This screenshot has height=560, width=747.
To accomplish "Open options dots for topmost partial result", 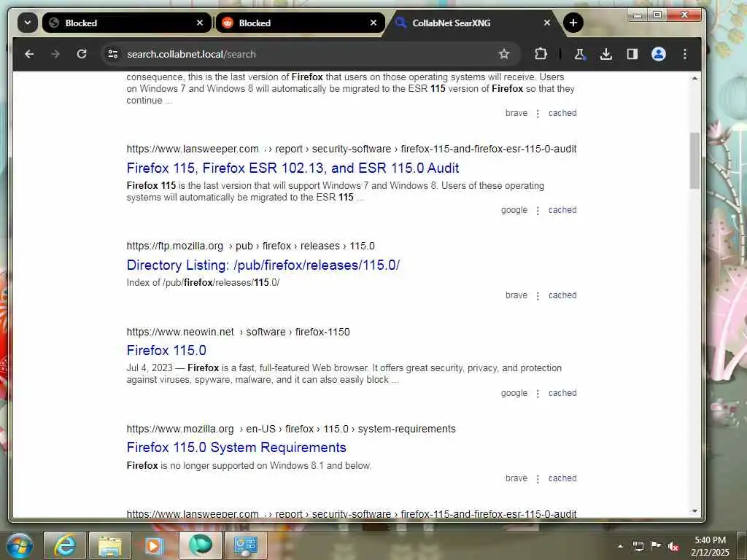I will (538, 113).
